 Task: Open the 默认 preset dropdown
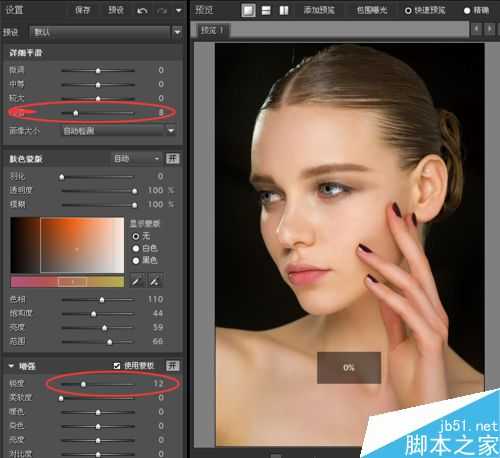tap(177, 32)
